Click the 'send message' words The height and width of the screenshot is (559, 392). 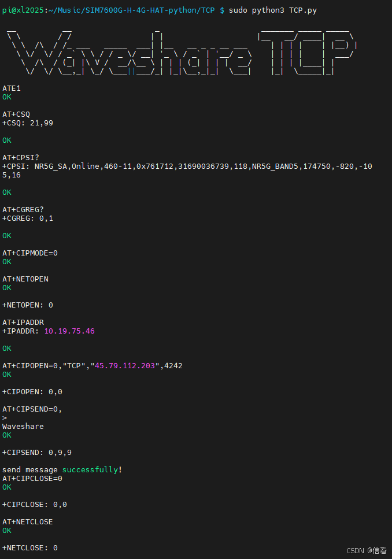pos(30,470)
